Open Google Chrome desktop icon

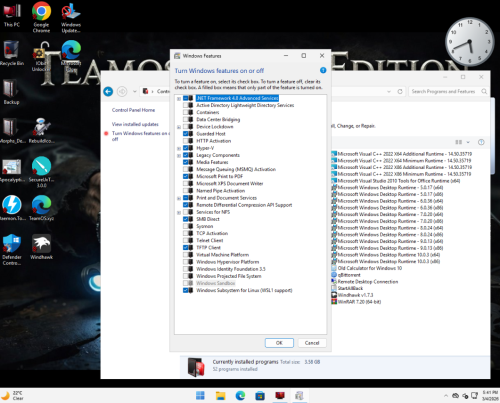(x=41, y=17)
